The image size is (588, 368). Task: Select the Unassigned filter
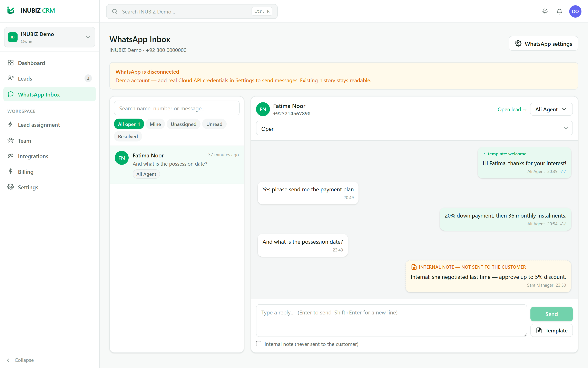point(184,124)
